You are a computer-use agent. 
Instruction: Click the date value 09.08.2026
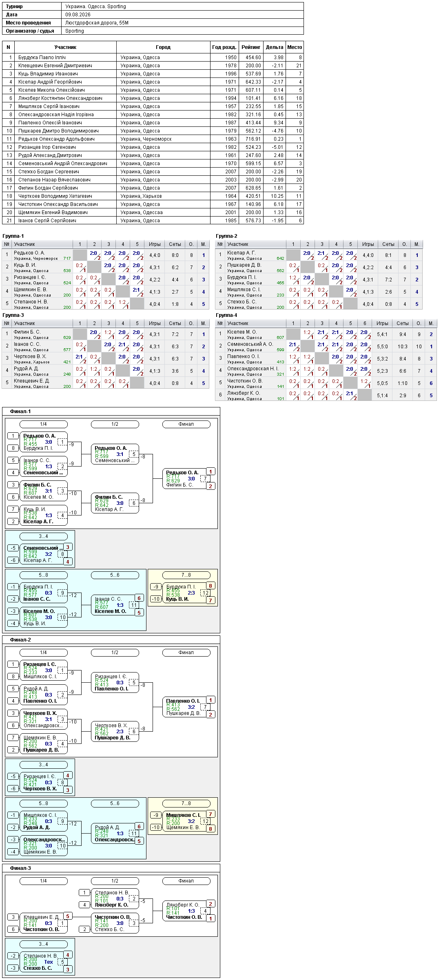[x=78, y=15]
